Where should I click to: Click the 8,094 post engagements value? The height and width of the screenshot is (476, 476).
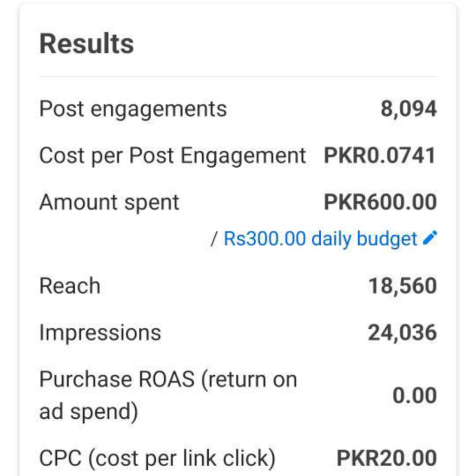tap(409, 109)
